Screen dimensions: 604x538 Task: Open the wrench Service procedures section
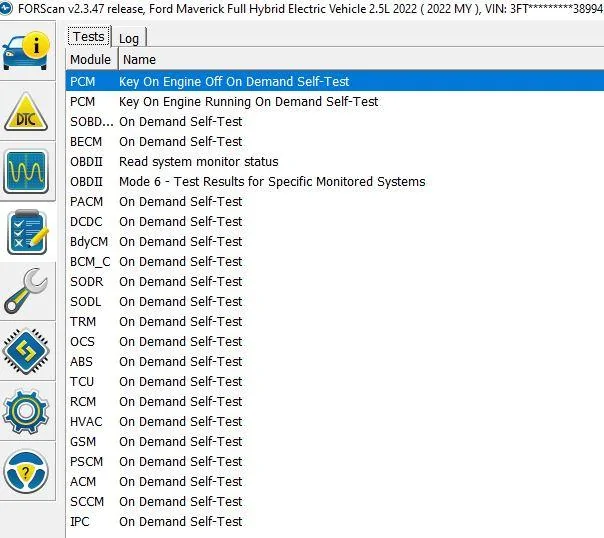click(x=26, y=291)
